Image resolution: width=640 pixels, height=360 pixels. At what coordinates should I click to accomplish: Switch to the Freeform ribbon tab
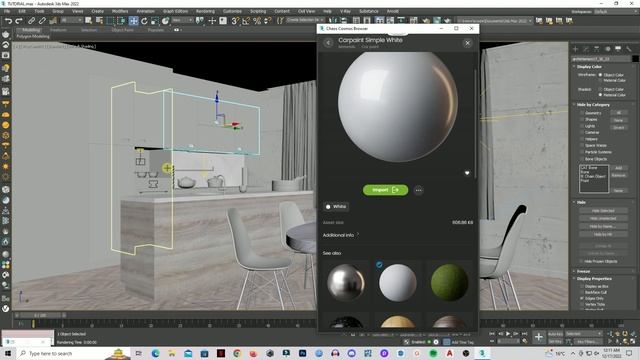[58, 30]
